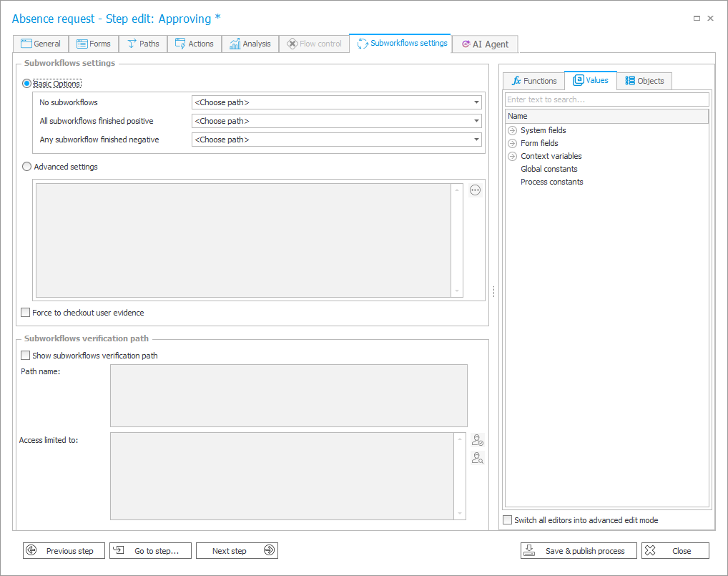Open the AI Agent tab

485,44
